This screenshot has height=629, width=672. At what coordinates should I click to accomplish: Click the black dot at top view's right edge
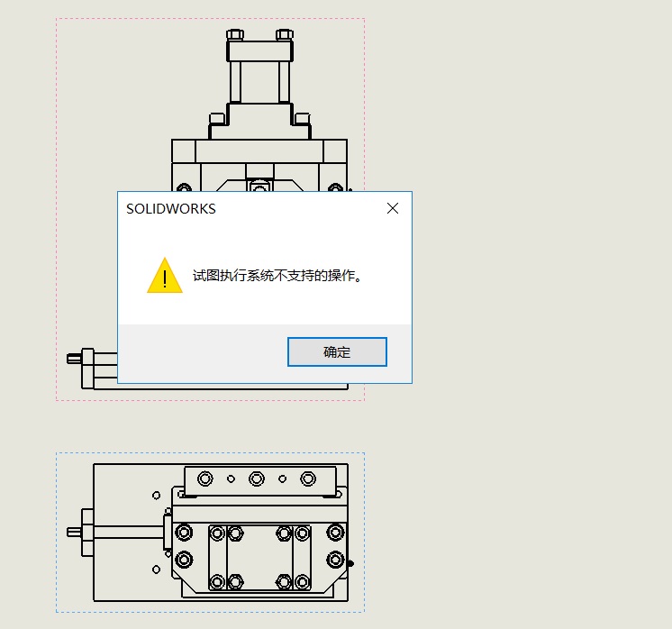[350, 563]
